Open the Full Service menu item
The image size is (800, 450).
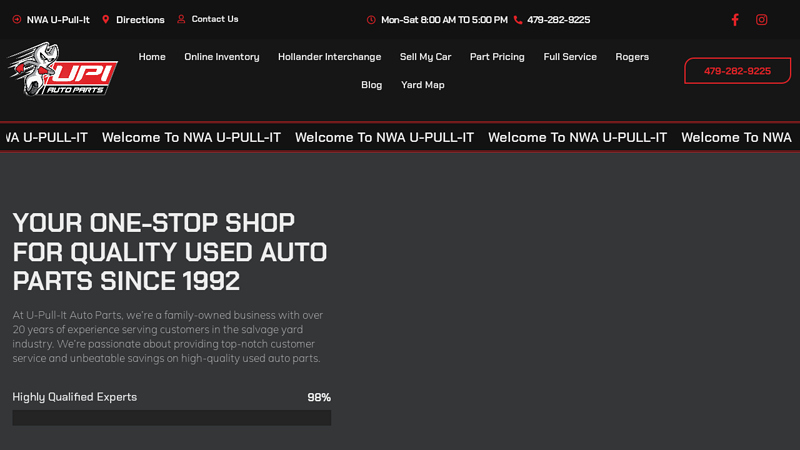click(x=570, y=57)
